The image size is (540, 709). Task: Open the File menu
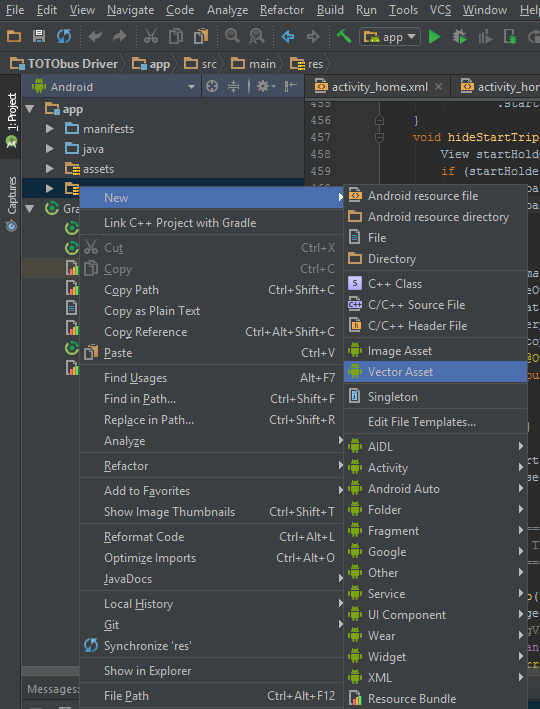point(14,10)
